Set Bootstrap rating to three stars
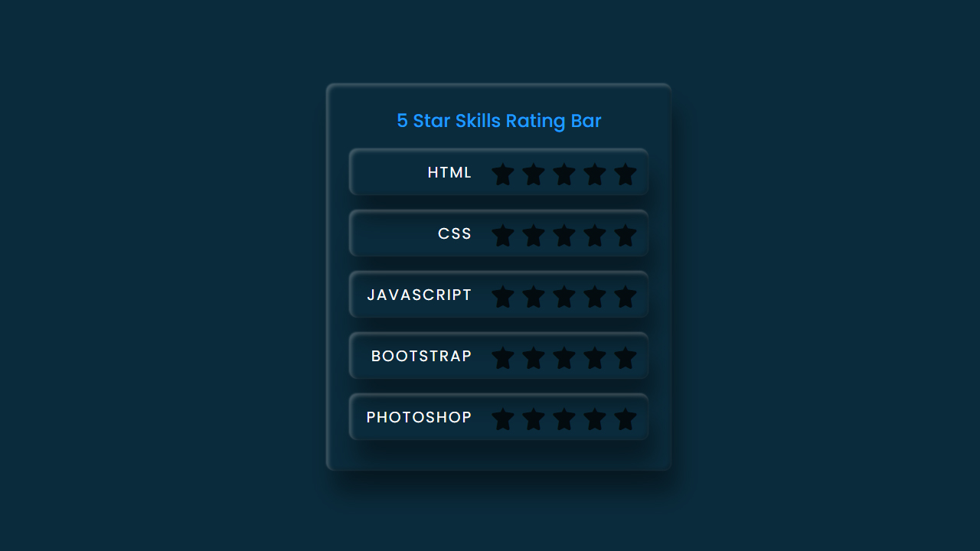Screen dimensions: 980x551 564,357
